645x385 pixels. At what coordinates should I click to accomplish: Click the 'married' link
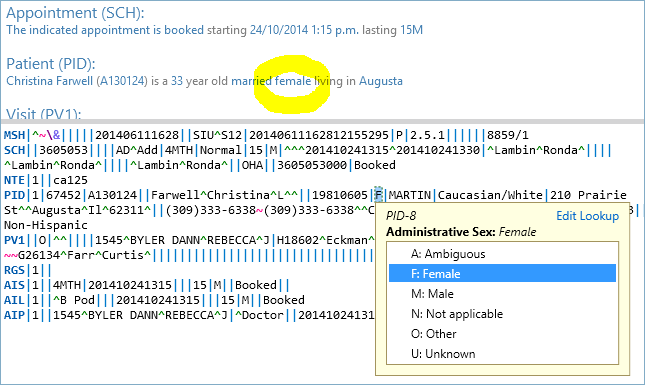tap(251, 81)
